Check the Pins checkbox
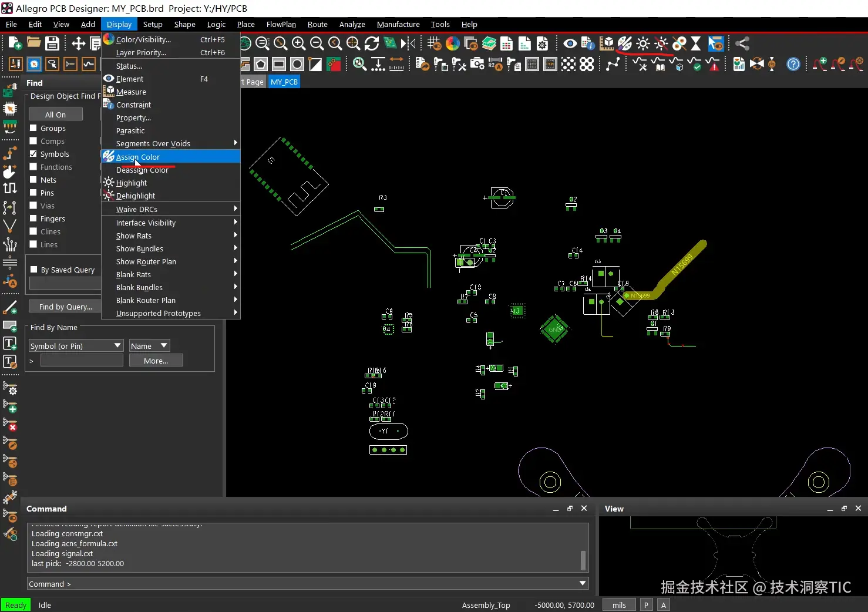 point(33,193)
